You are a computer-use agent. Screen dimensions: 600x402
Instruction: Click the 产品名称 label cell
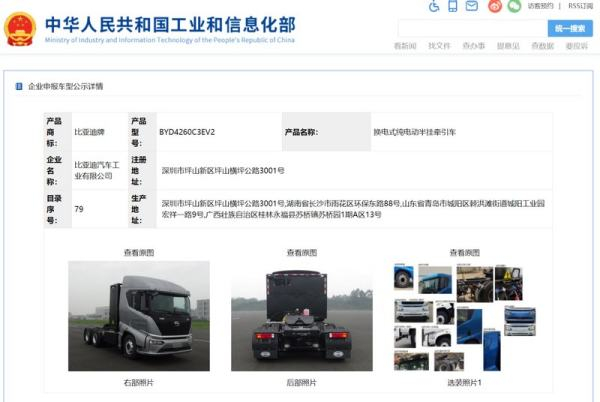point(326,132)
